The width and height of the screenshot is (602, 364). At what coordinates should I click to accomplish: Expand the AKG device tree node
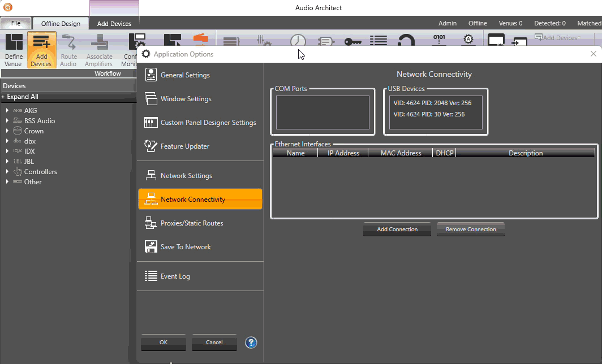click(x=7, y=111)
